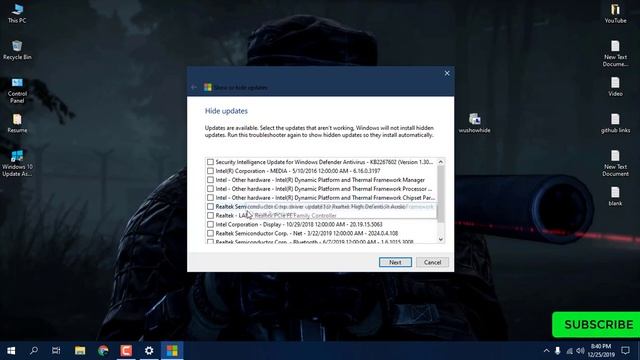Open network status tray icon

[x=569, y=351]
